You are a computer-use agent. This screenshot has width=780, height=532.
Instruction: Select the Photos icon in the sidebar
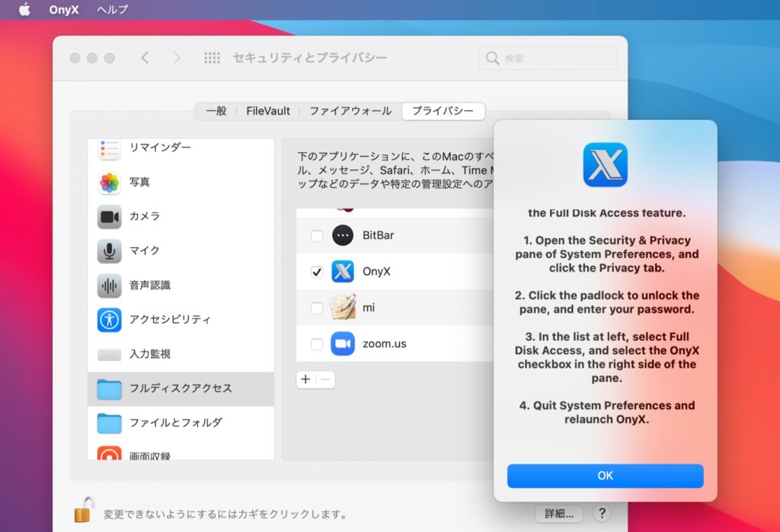click(x=109, y=183)
